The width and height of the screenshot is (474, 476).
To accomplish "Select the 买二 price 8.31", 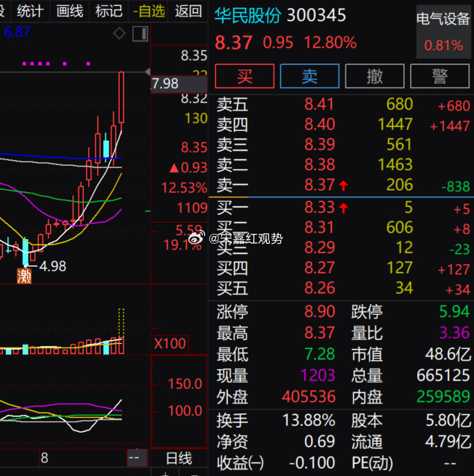I will [x=319, y=227].
